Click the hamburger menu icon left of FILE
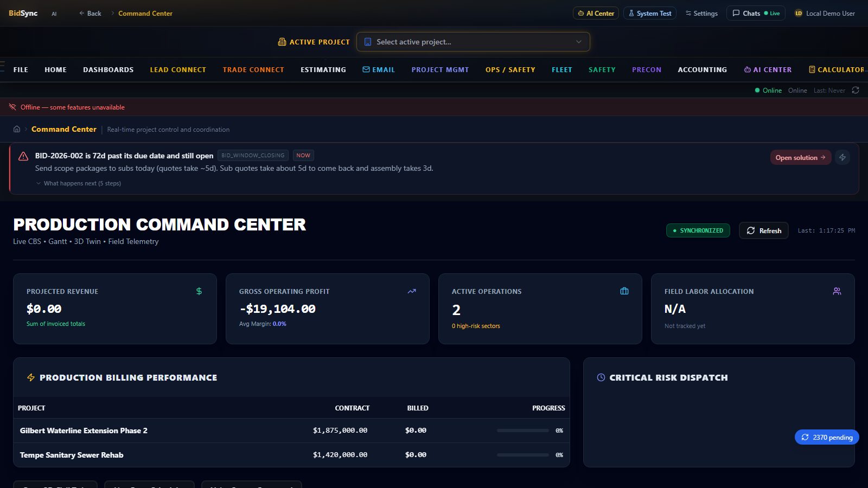The width and height of the screenshot is (868, 488). [2, 67]
